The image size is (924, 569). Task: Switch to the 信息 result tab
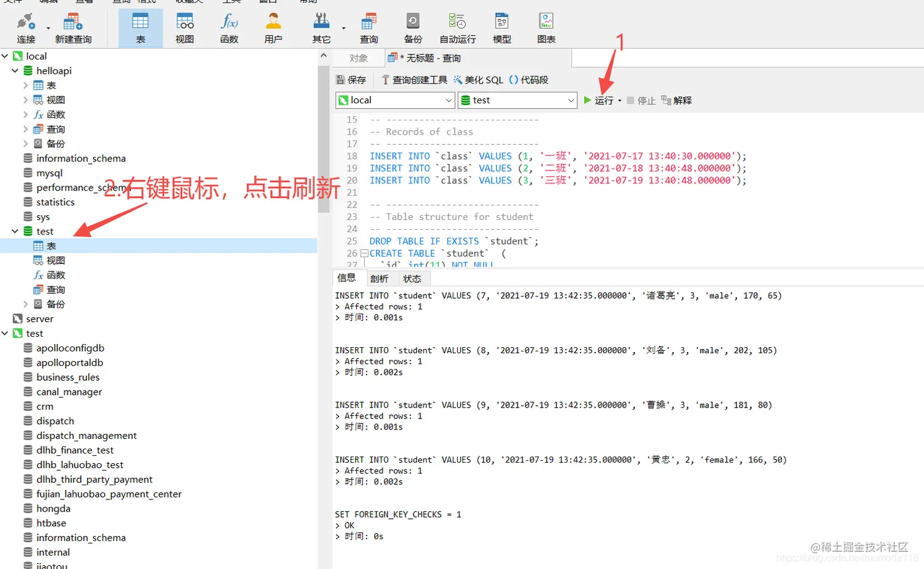click(346, 278)
